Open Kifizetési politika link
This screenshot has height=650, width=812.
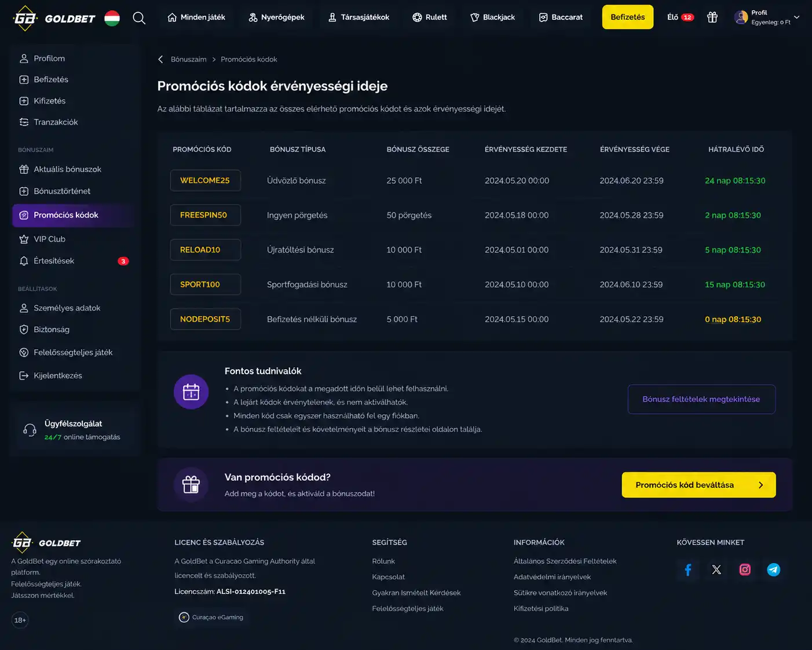click(x=541, y=608)
